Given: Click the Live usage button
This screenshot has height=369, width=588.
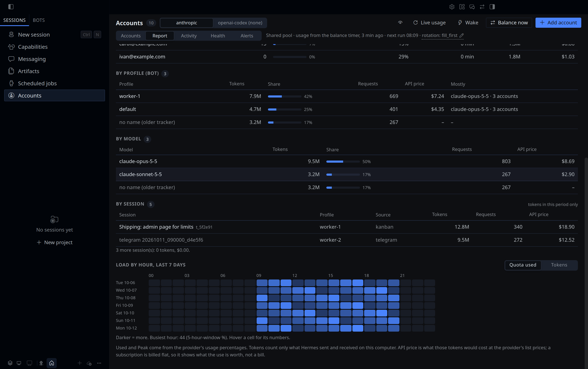Looking at the screenshot, I should point(429,22).
